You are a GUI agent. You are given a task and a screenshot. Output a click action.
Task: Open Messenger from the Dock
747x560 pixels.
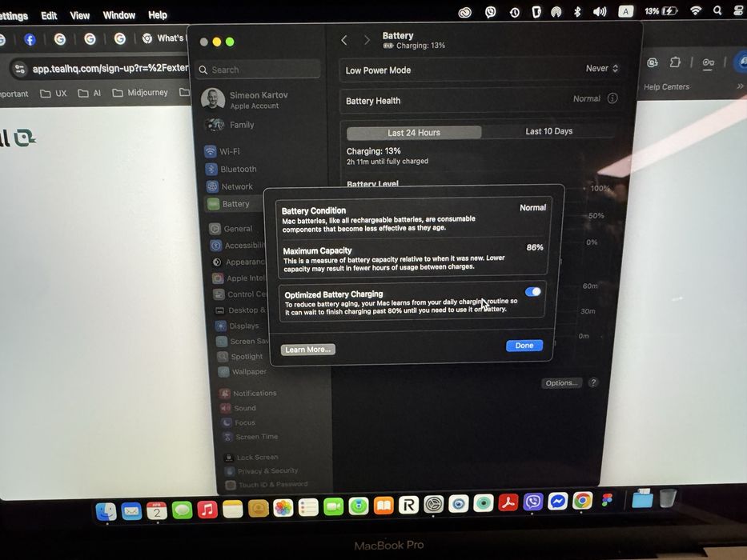point(558,501)
